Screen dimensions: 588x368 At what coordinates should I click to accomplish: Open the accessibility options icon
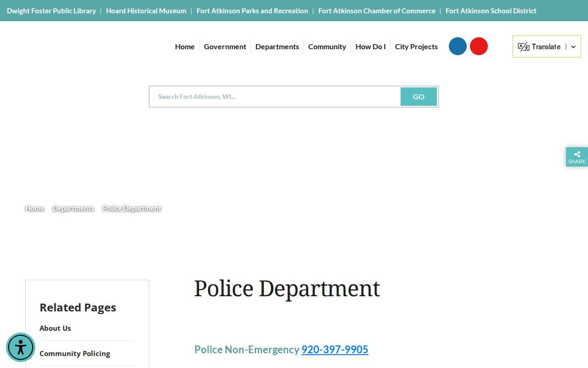coord(21,347)
